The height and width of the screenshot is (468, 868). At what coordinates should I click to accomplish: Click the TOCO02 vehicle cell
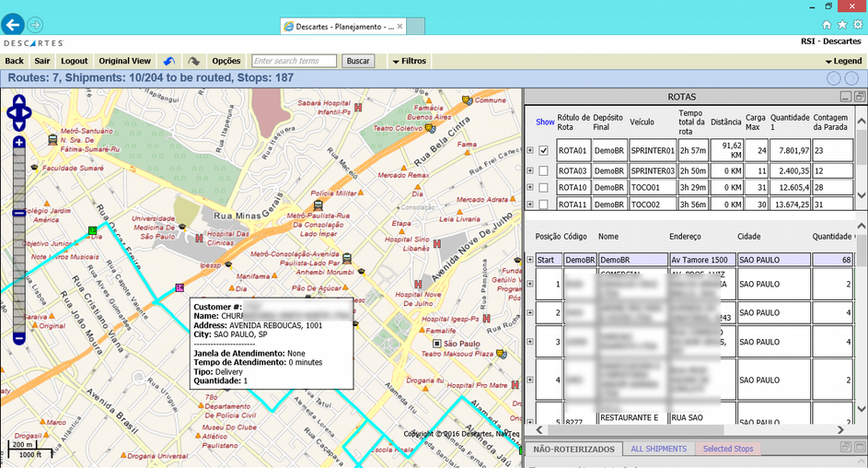(x=653, y=205)
